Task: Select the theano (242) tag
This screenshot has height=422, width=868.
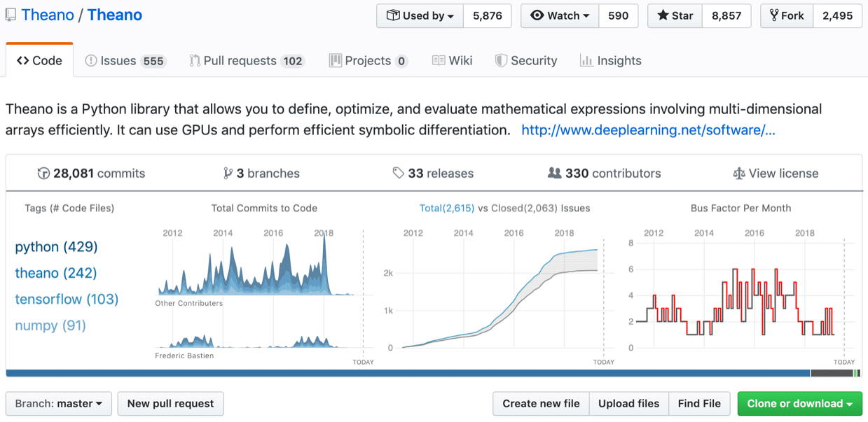Action: 56,273
